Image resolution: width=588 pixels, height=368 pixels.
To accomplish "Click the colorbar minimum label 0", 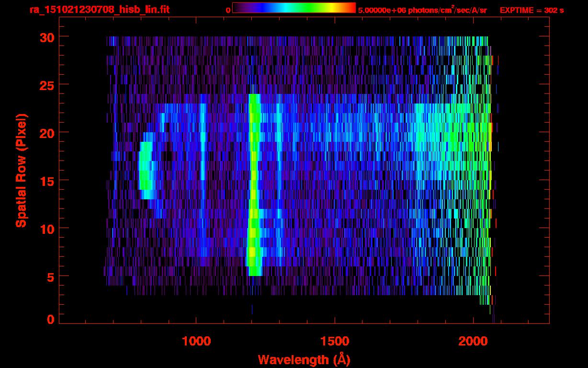I will tap(228, 10).
